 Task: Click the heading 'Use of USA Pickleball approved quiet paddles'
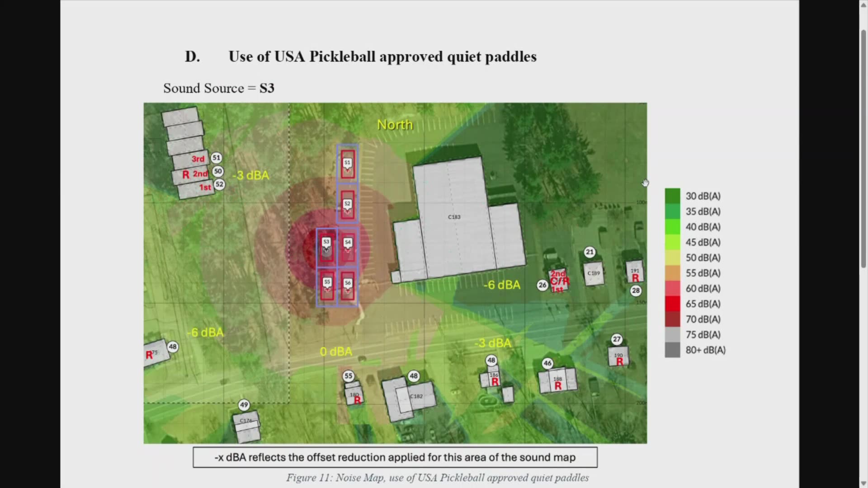[382, 56]
